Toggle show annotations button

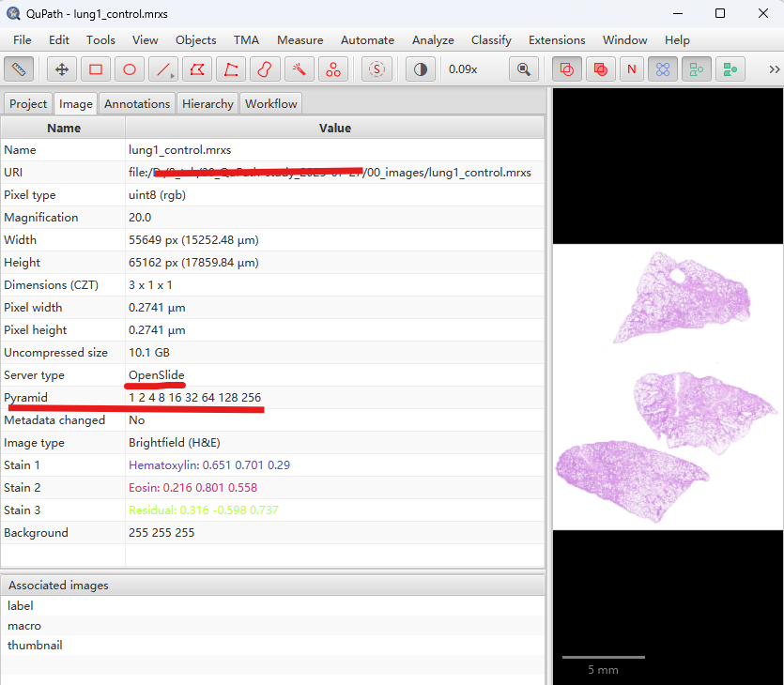pos(567,69)
